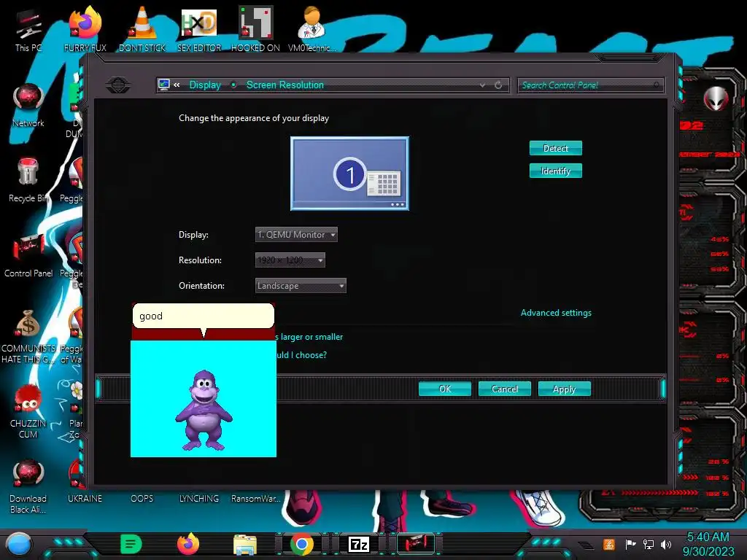Screen dimensions: 747x560
Task: Select the OOPS desktop shortcut label
Action: pyautogui.click(x=142, y=498)
